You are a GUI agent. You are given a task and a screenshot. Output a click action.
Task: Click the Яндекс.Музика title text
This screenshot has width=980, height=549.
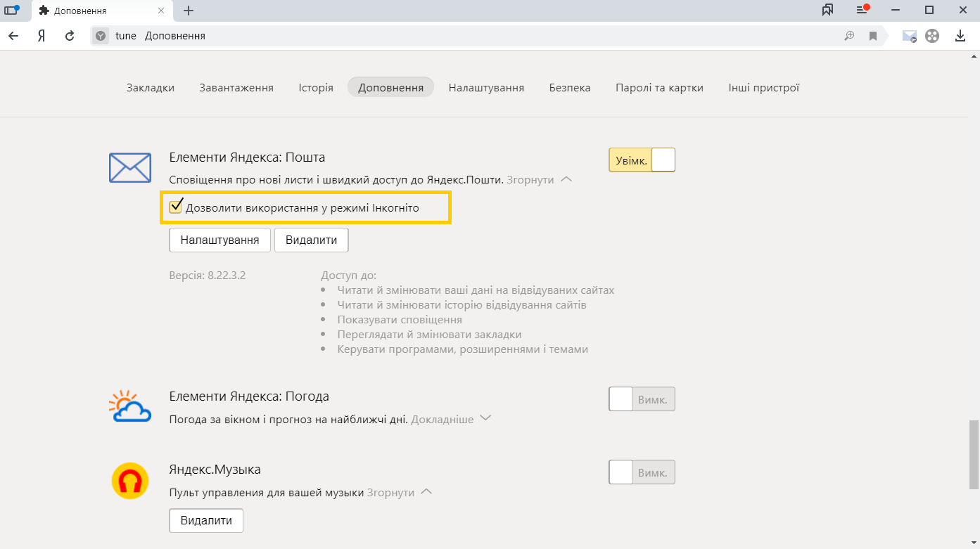[x=215, y=470]
